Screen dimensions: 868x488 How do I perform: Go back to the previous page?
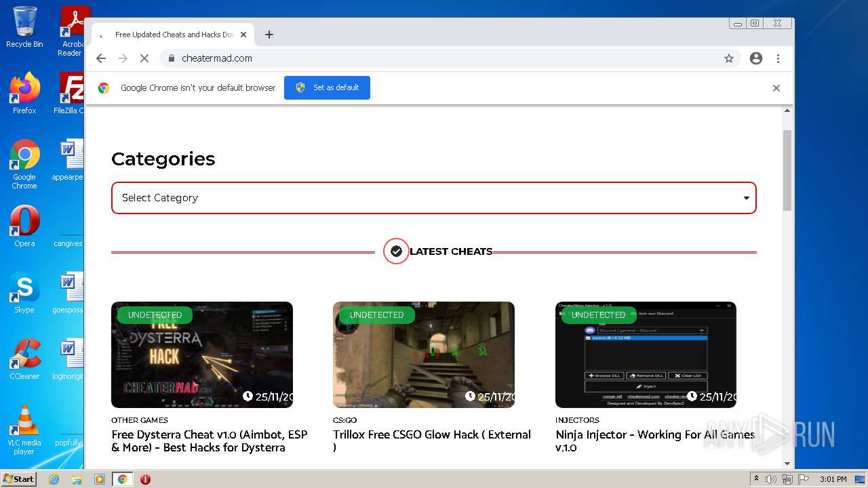101,58
